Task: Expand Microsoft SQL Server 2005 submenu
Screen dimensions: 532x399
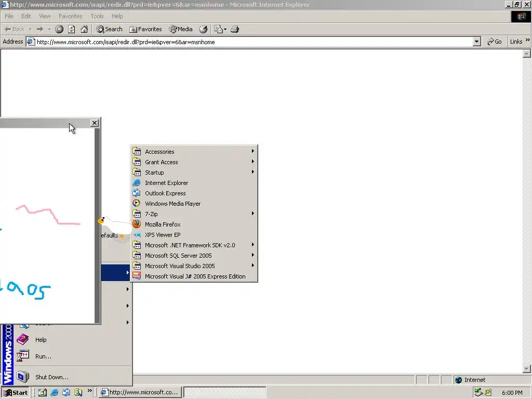Action: click(x=194, y=256)
